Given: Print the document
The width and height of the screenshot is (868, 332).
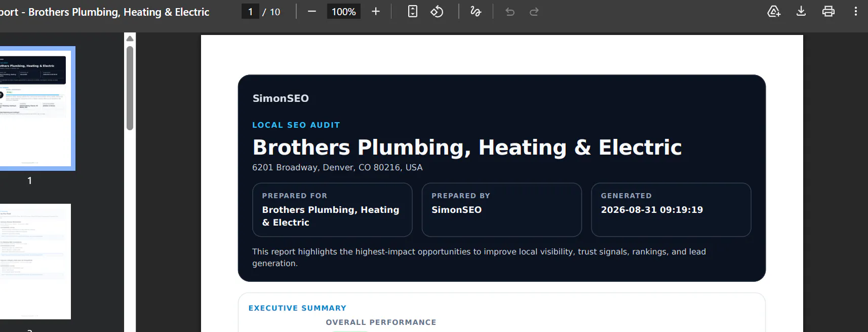Looking at the screenshot, I should (828, 11).
